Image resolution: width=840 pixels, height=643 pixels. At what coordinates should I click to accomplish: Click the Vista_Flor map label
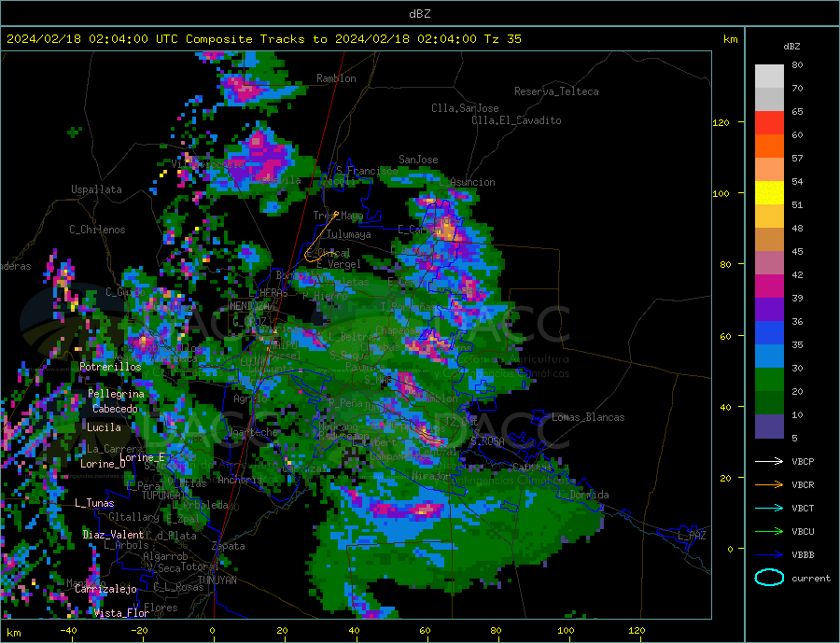121,613
